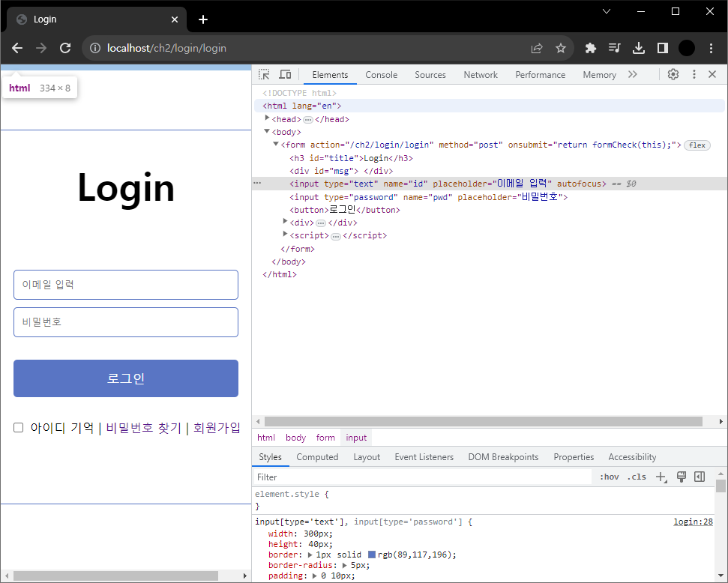The image size is (728, 583).
Task: Select form in the breadcrumb bar
Action: (x=325, y=438)
